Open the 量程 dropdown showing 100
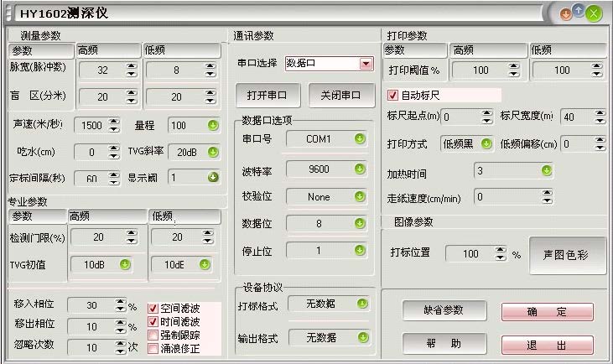Viewport: 613px width, 364px height. 213,126
